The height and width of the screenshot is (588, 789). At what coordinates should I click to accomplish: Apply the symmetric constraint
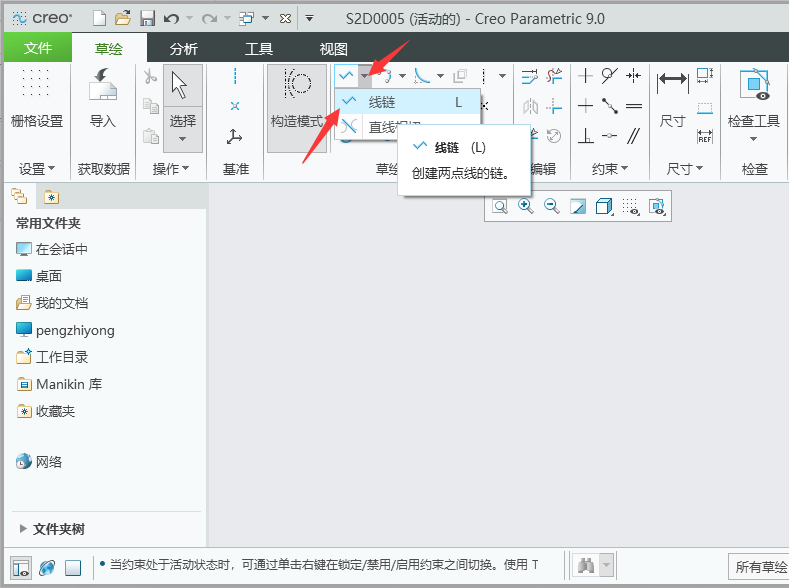pyautogui.click(x=634, y=76)
